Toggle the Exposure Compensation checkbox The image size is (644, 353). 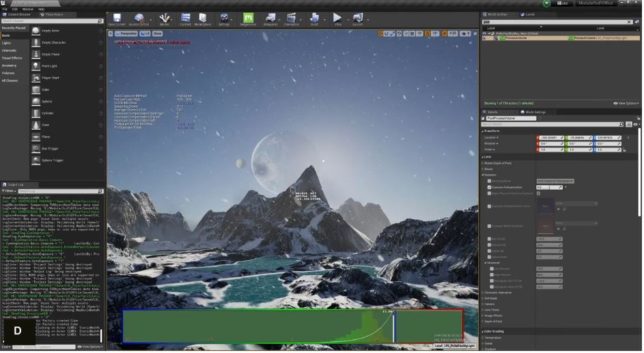click(x=489, y=187)
